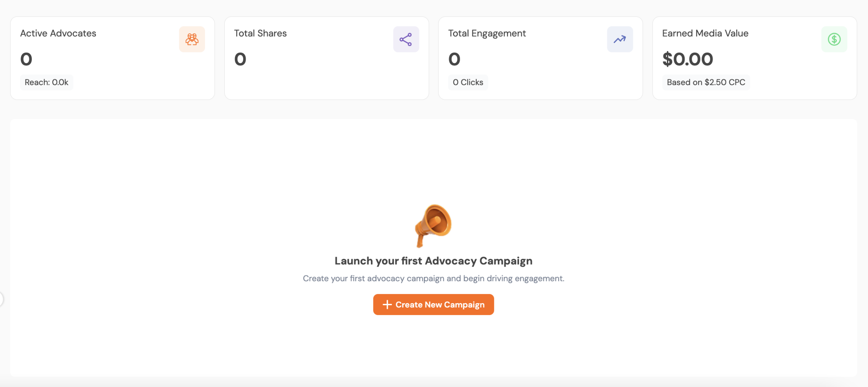Click the Active Advocates people icon
868x387 pixels.
click(x=192, y=39)
